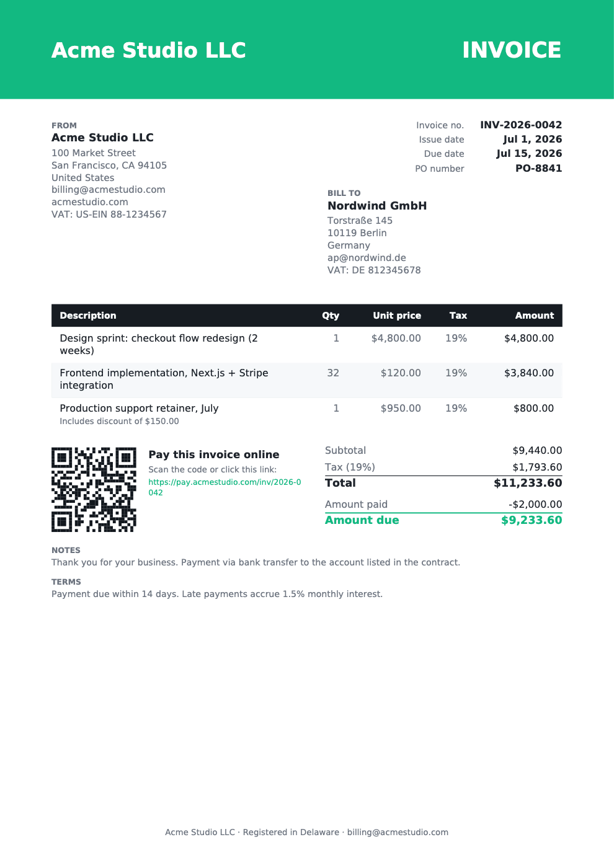
Task: Select the 'Thank you for your business' note
Action: tap(256, 563)
